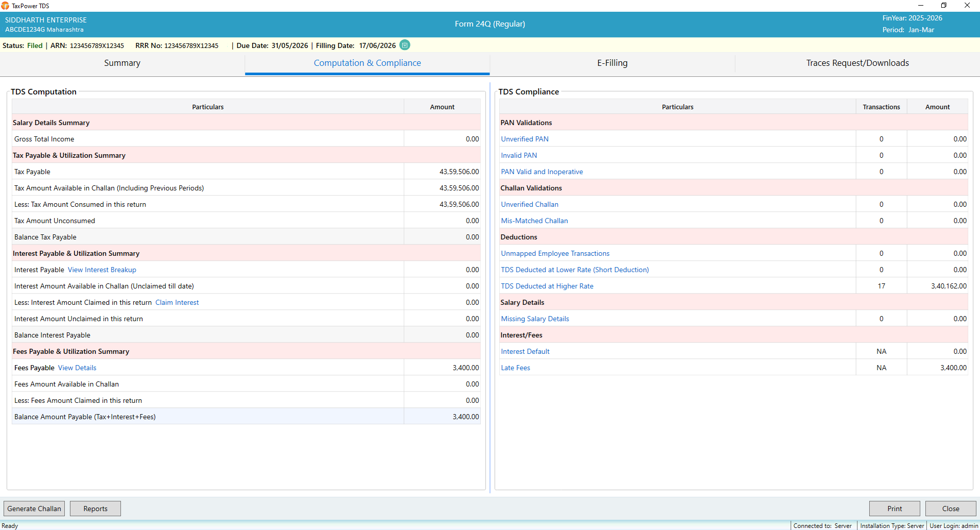Open PAN Valid and Inoperative link
This screenshot has width=980, height=530.
542,172
